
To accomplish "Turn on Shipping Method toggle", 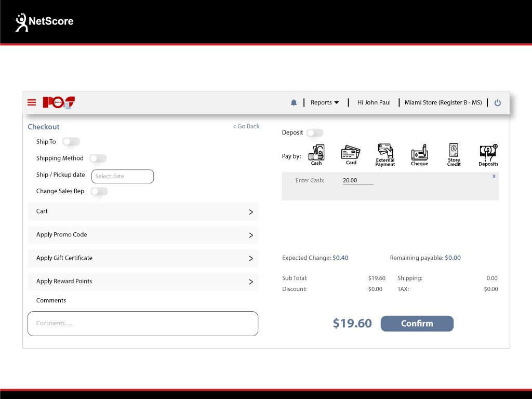I will 98,158.
